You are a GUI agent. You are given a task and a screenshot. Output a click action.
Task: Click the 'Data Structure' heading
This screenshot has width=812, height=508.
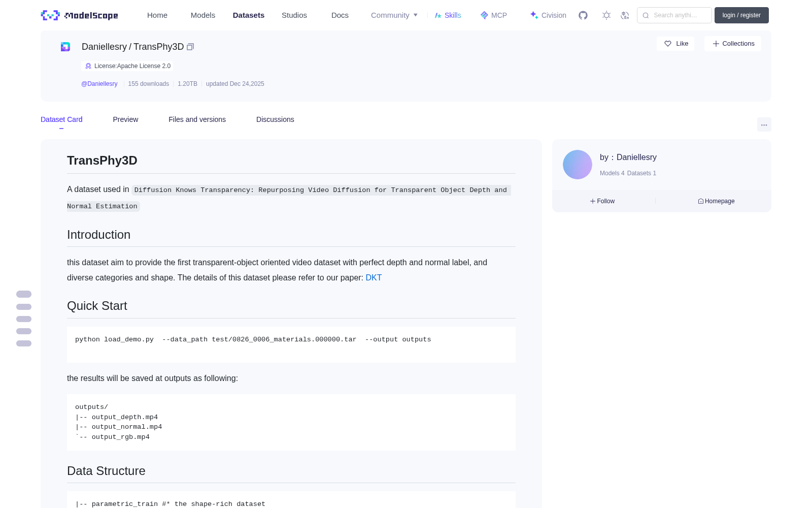coord(106,471)
